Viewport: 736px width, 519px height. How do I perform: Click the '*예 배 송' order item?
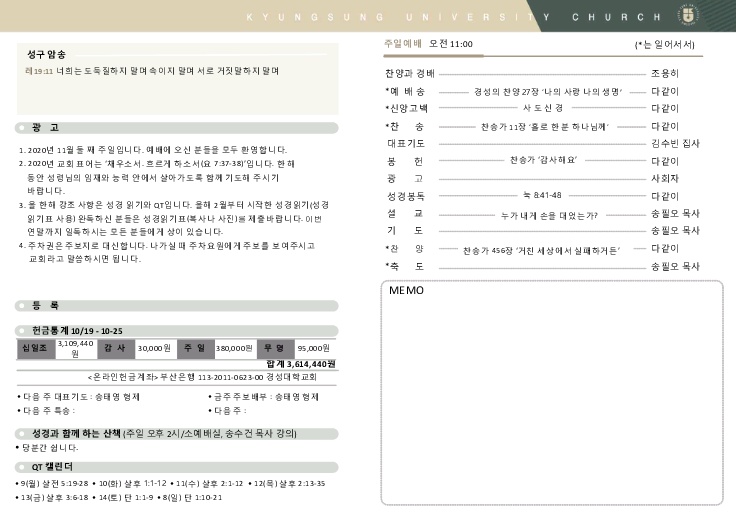(405, 92)
